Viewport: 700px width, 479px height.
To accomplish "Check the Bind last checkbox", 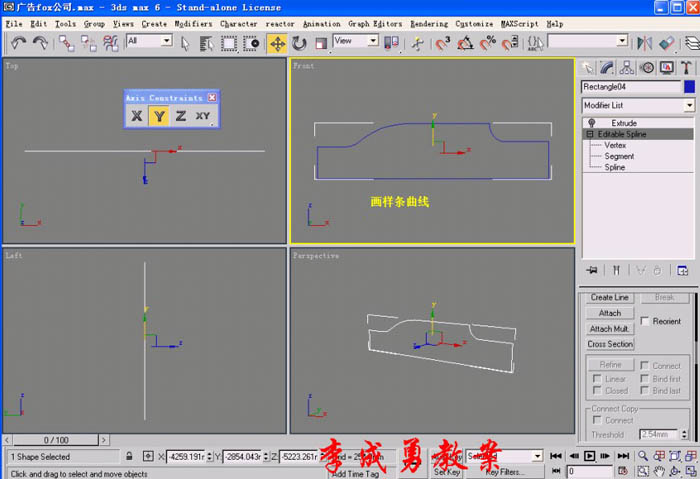I will click(644, 390).
